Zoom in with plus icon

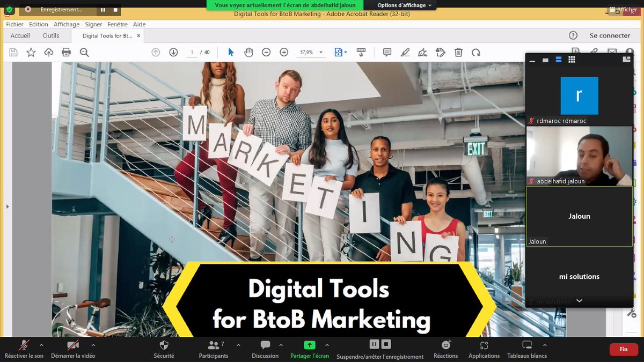coord(284,52)
